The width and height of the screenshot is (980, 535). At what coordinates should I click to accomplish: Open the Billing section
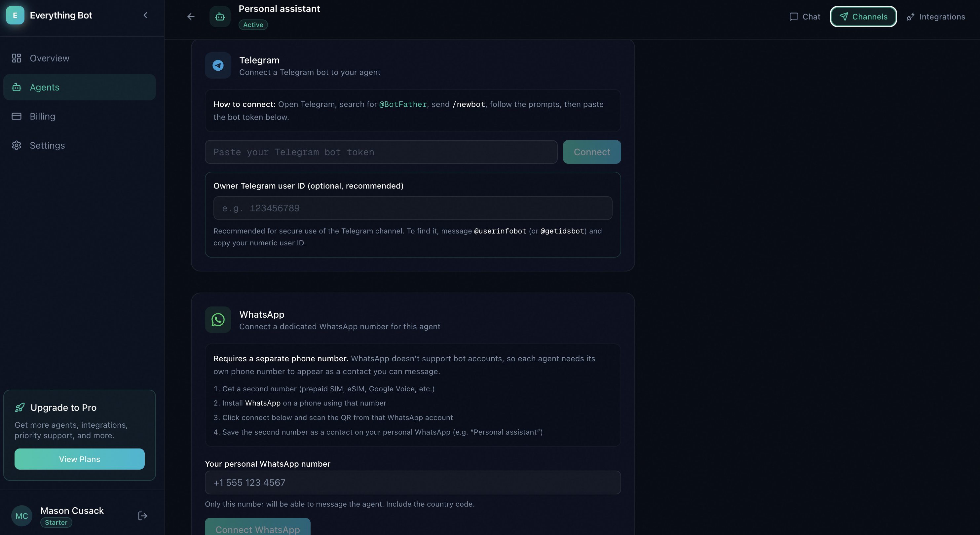[80, 116]
